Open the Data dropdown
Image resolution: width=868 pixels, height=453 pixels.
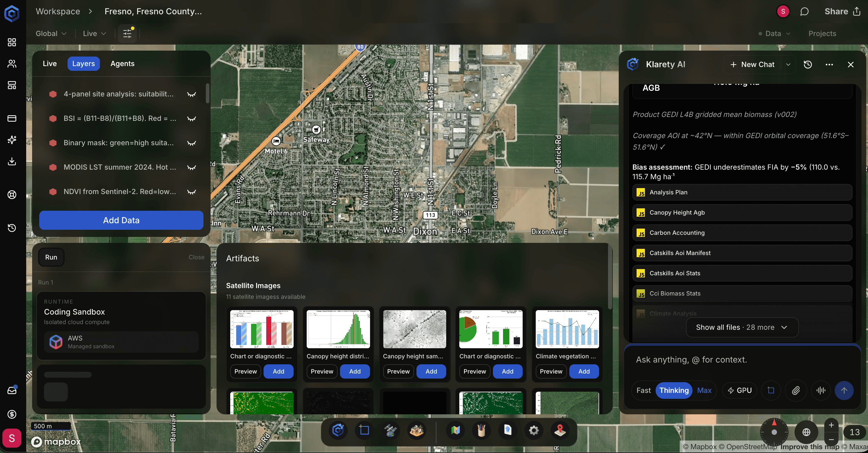(774, 33)
